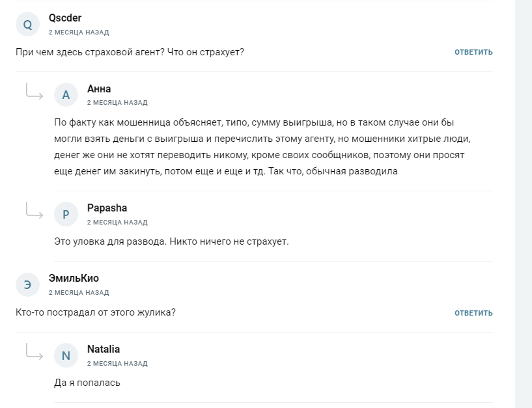Click the Э avatar of ЭмильКио
This screenshot has height=408, width=532.
tap(27, 284)
